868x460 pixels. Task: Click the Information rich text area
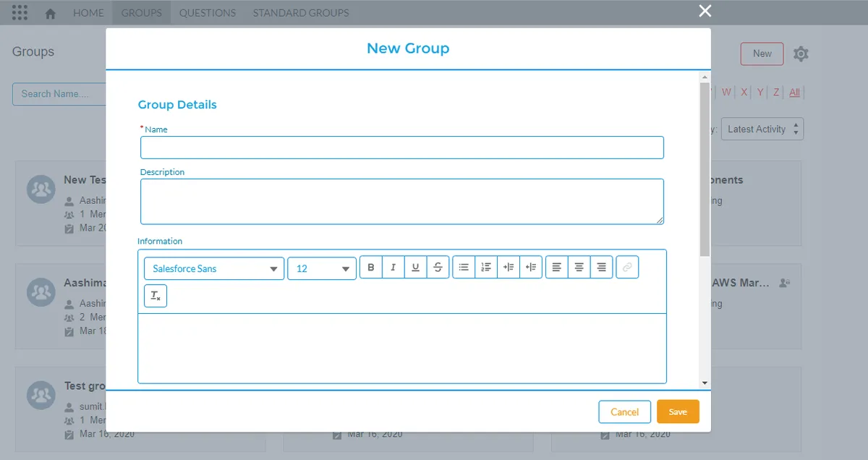click(x=402, y=348)
